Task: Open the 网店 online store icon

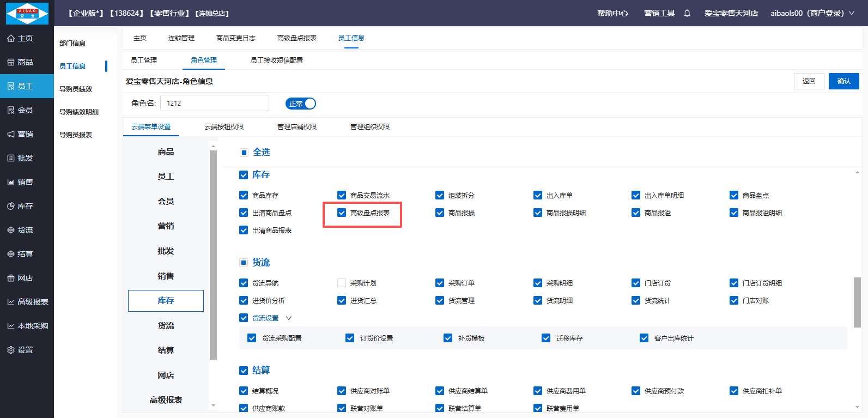Action: [x=11, y=278]
